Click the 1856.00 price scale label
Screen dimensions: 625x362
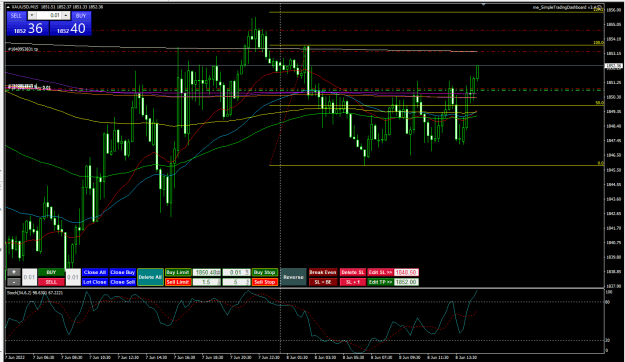[x=614, y=10]
